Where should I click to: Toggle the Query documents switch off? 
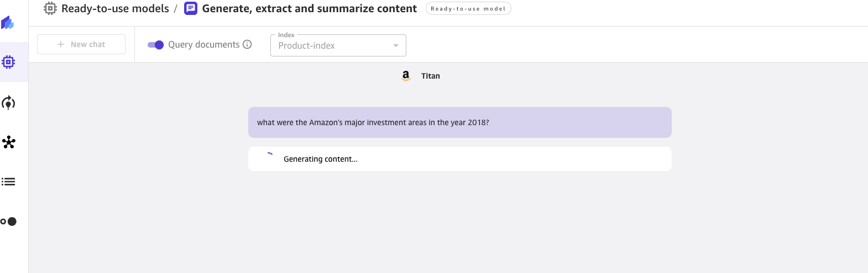155,45
